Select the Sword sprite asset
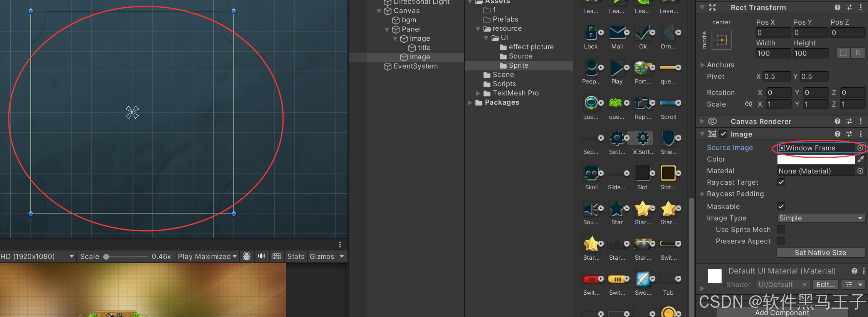 [643, 279]
